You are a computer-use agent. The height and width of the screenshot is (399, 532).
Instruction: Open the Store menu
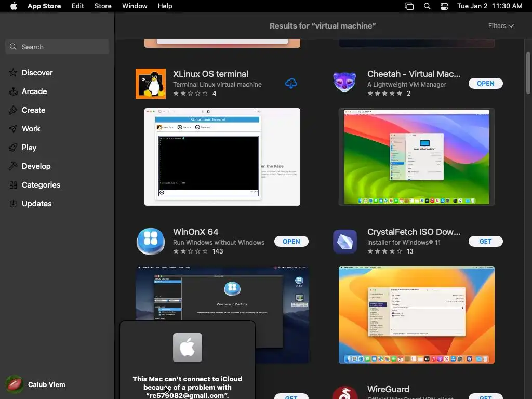coord(103,6)
